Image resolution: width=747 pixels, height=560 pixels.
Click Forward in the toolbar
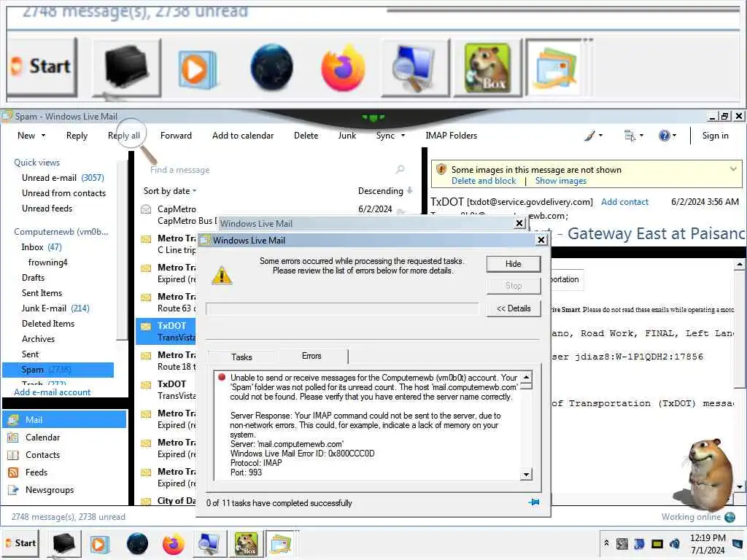pyautogui.click(x=176, y=136)
